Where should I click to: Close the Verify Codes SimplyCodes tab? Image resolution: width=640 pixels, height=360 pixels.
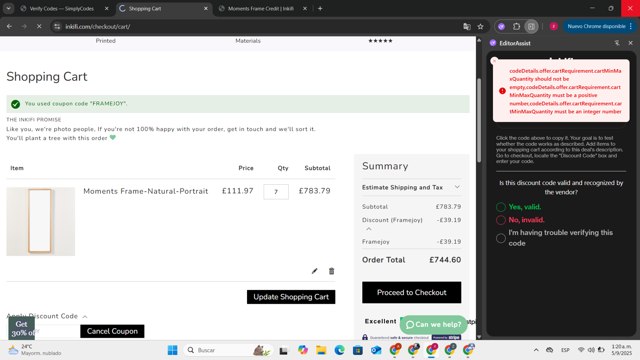(107, 8)
